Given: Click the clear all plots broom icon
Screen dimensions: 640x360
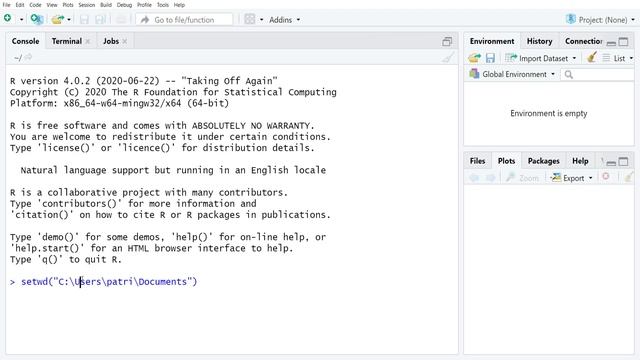Looking at the screenshot, I should [x=629, y=177].
